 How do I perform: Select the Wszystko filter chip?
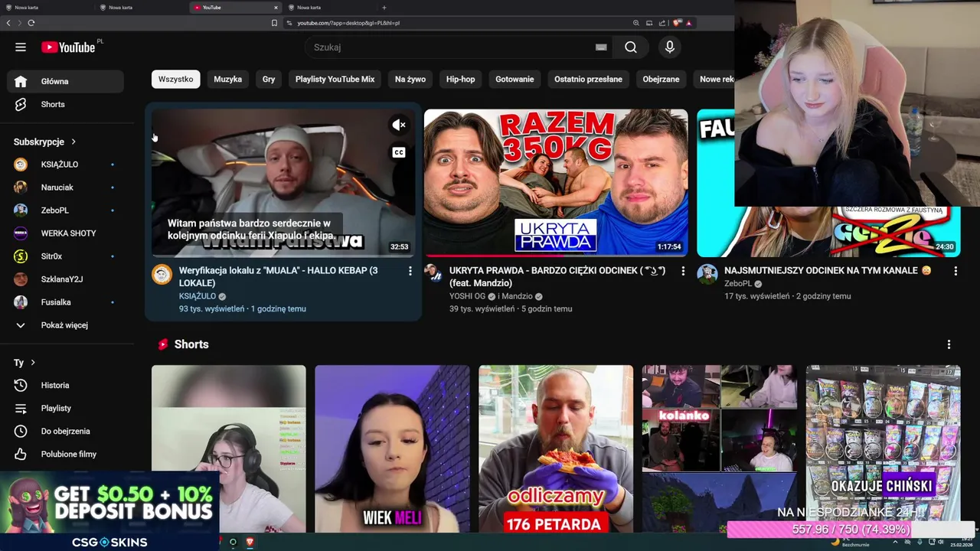[x=176, y=79]
